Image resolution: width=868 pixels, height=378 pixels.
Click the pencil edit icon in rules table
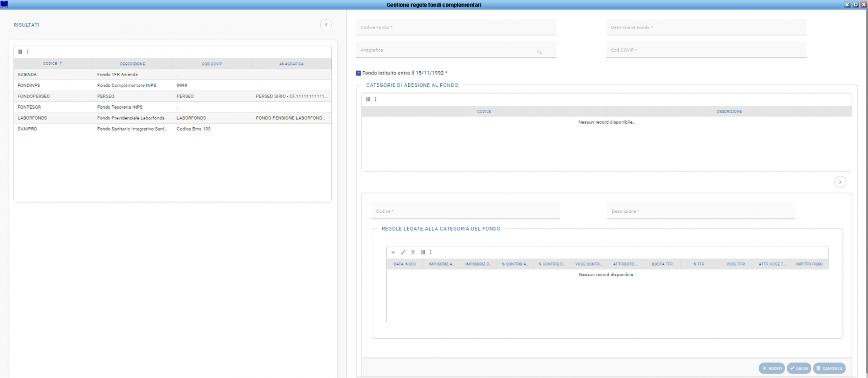[403, 253]
